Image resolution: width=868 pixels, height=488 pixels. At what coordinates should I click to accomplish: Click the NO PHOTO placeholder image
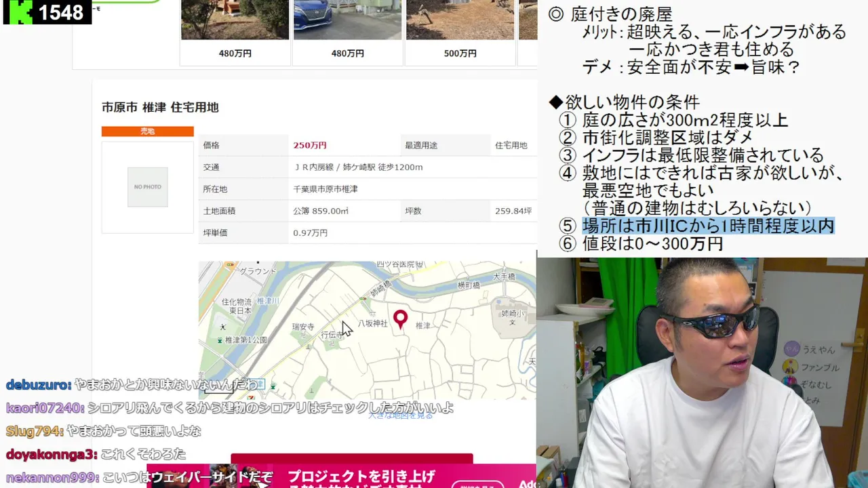coord(148,186)
